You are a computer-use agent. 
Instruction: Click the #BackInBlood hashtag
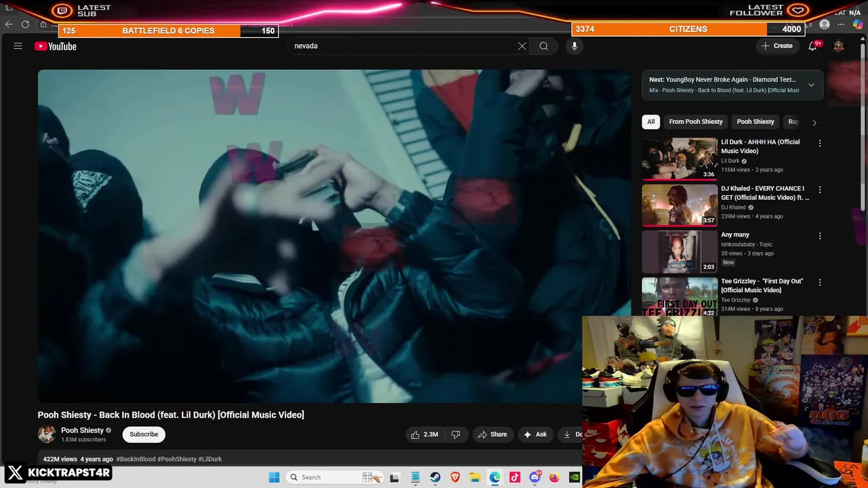(136, 459)
